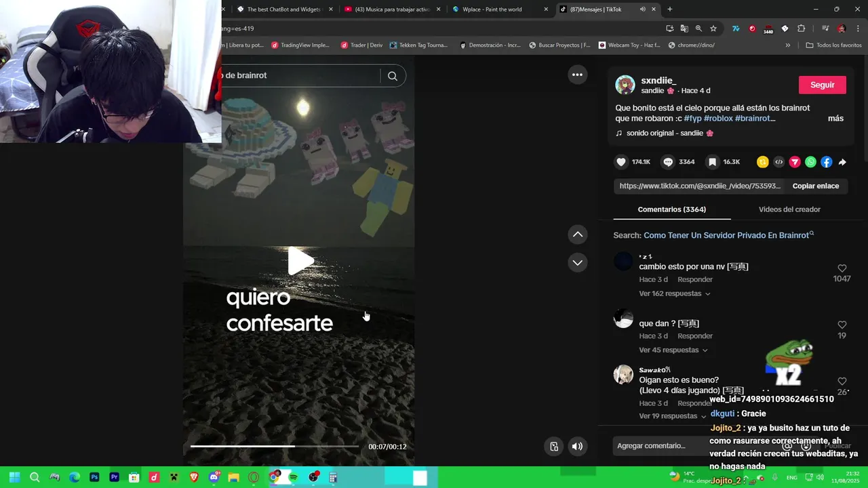Copy video link with Copiar enlace
This screenshot has height=488, width=868.
pyautogui.click(x=816, y=186)
